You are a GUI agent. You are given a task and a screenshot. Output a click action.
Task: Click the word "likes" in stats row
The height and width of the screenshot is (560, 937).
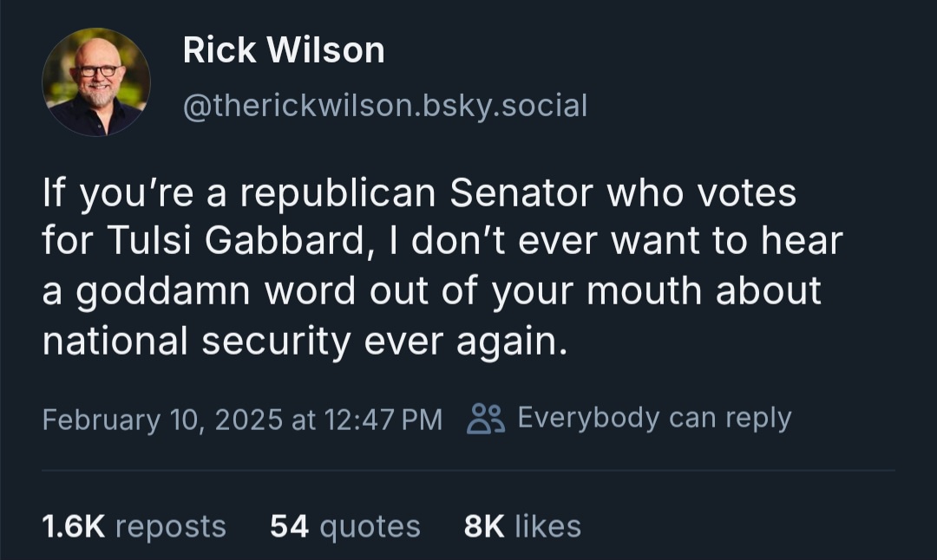tap(547, 526)
